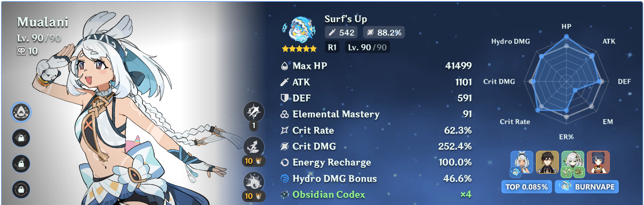Select Mualani's team portrait thumbnail
The image size is (644, 205).
pos(522,163)
